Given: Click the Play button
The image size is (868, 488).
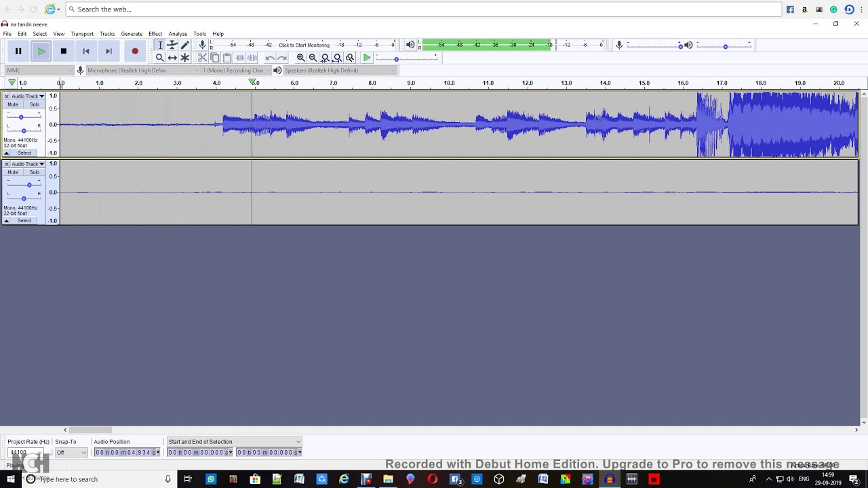Looking at the screenshot, I should coord(41,51).
